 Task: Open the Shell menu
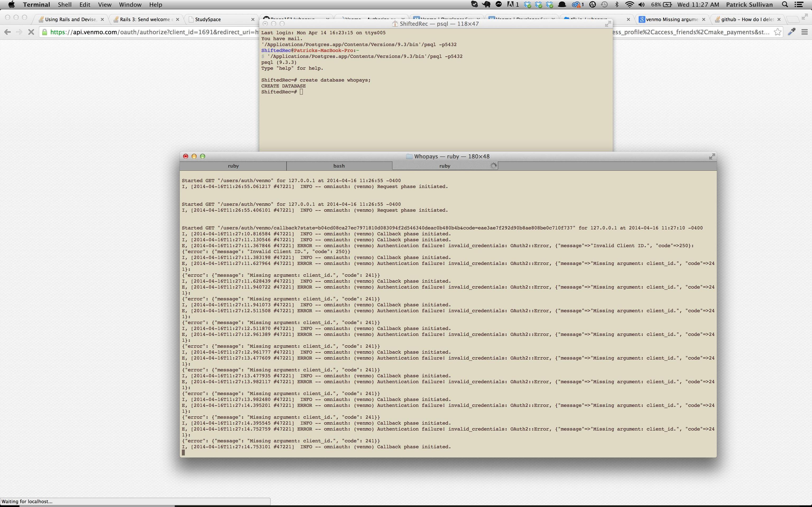pos(64,5)
